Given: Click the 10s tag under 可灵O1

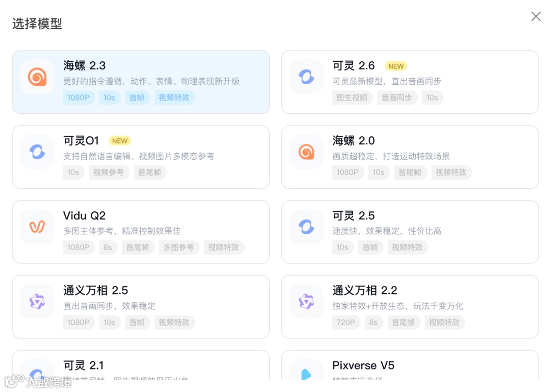Looking at the screenshot, I should coord(73,173).
